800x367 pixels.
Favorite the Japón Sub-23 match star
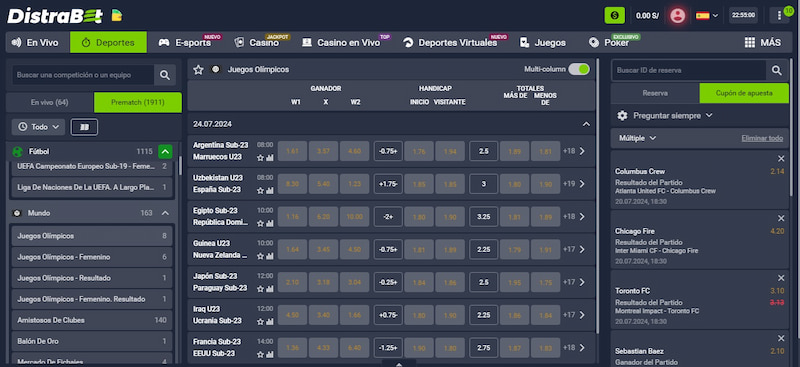[x=261, y=289]
